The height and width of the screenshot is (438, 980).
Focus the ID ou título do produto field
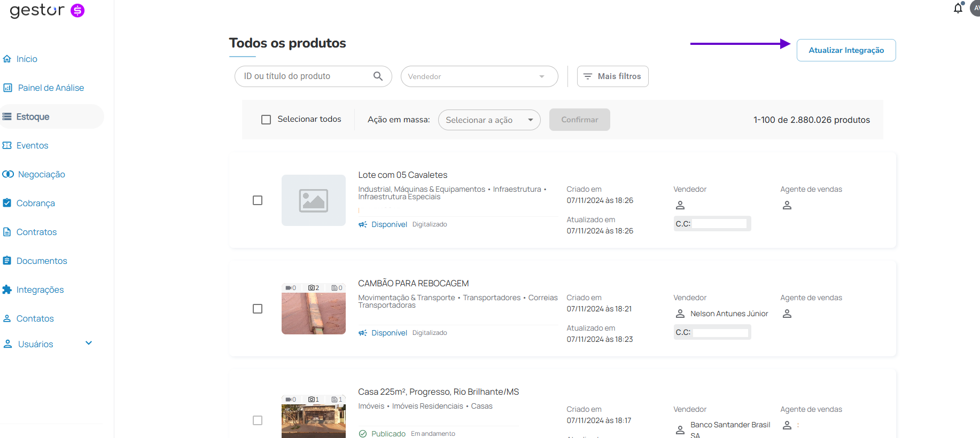coord(313,76)
